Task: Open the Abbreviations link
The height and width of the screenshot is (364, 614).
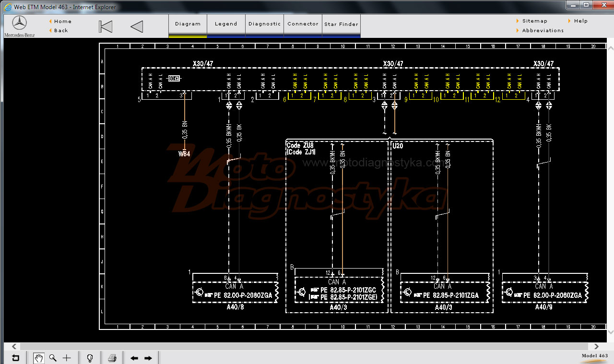Action: coord(543,30)
